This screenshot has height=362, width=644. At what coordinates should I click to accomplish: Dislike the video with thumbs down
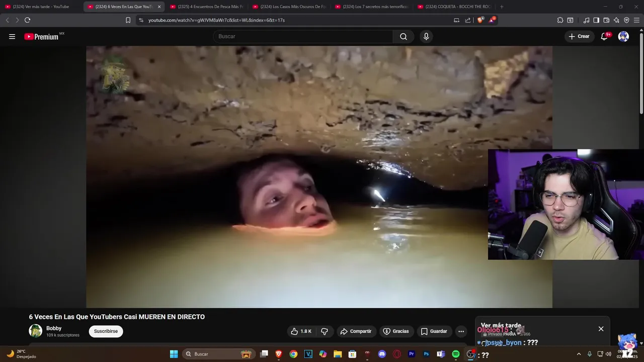[x=325, y=331]
